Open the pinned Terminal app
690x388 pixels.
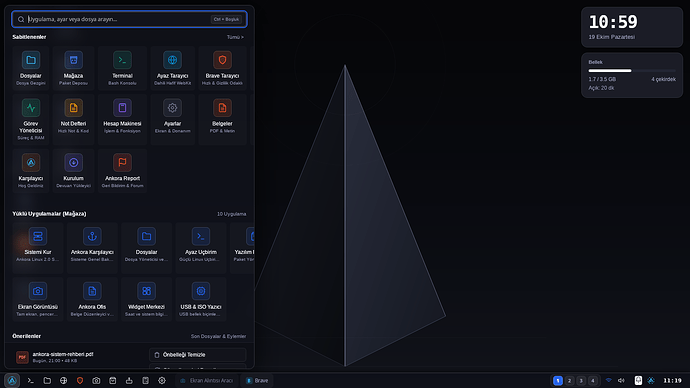[x=122, y=68]
